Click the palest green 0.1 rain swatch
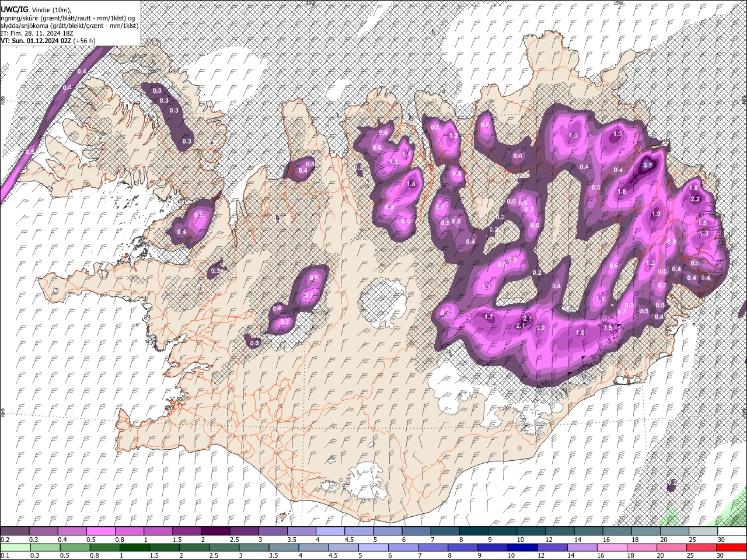The width and height of the screenshot is (747, 560). pyautogui.click(x=15, y=547)
